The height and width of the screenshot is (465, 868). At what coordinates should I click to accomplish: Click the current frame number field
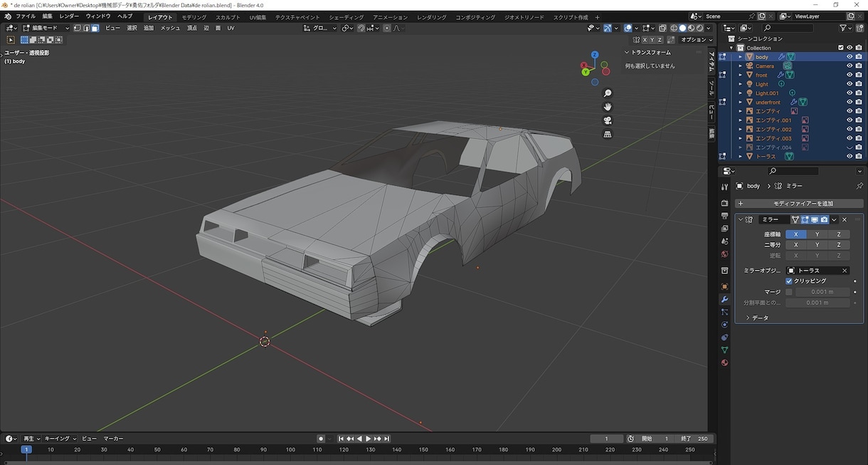[x=607, y=439]
